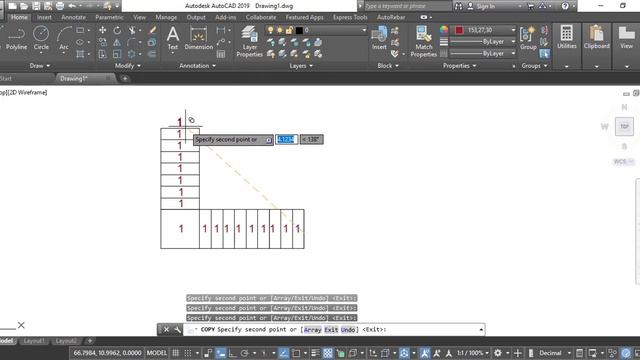Open Layer Properties manager
640x360 pixels.
(x=249, y=41)
